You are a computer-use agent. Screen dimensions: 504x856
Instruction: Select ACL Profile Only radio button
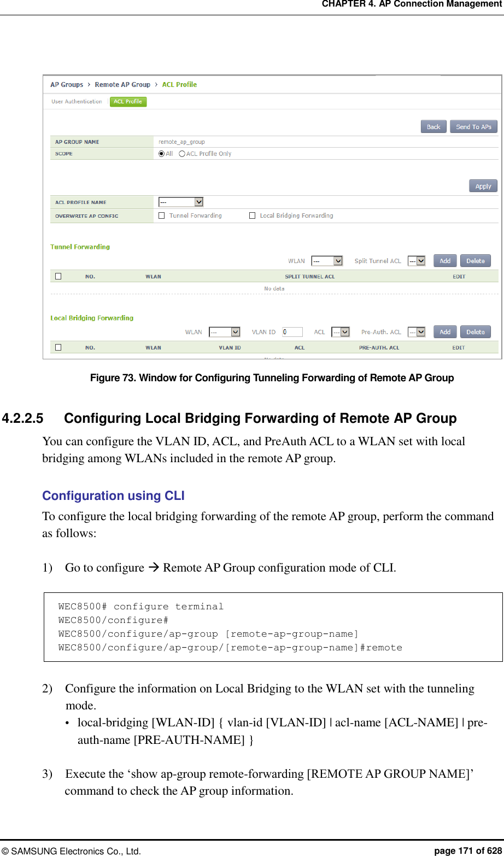(182, 154)
